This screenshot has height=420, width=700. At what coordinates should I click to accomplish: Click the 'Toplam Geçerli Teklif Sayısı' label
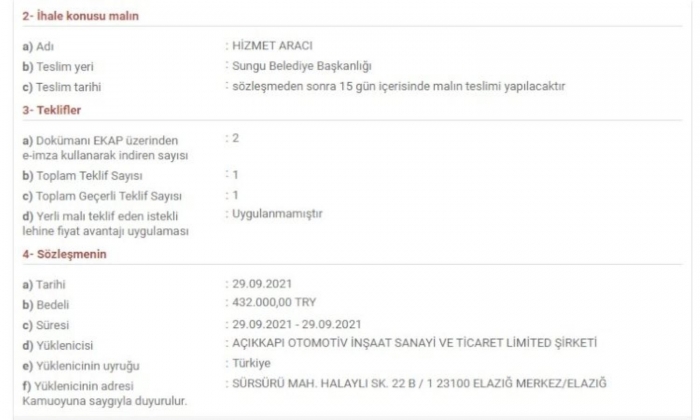point(102,196)
